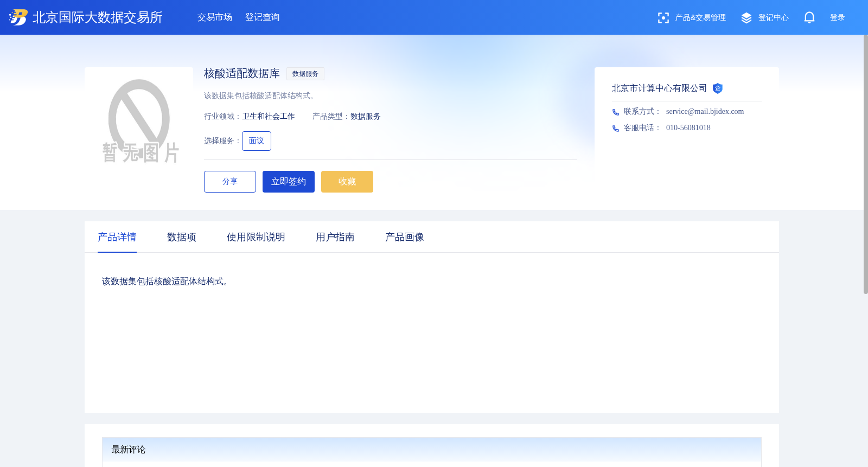Click the phone icon beside 客服电话
868x467 pixels.
(x=616, y=129)
